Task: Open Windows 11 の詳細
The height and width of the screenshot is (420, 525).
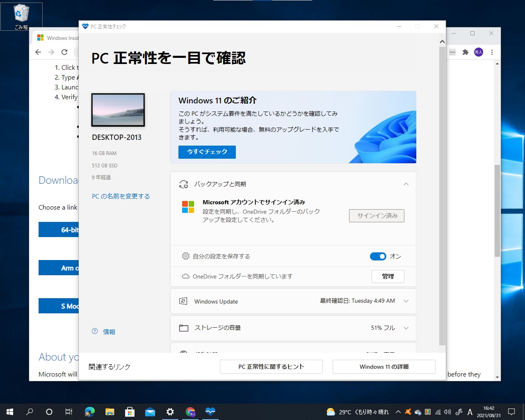Action: (x=383, y=366)
